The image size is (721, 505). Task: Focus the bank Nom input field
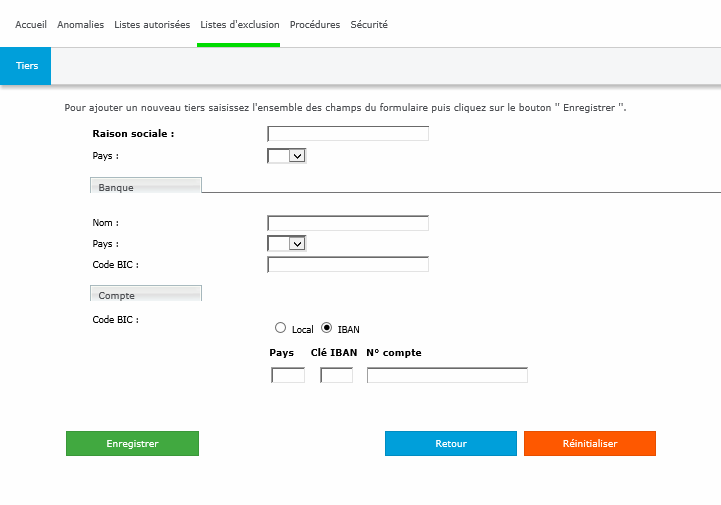tap(347, 223)
